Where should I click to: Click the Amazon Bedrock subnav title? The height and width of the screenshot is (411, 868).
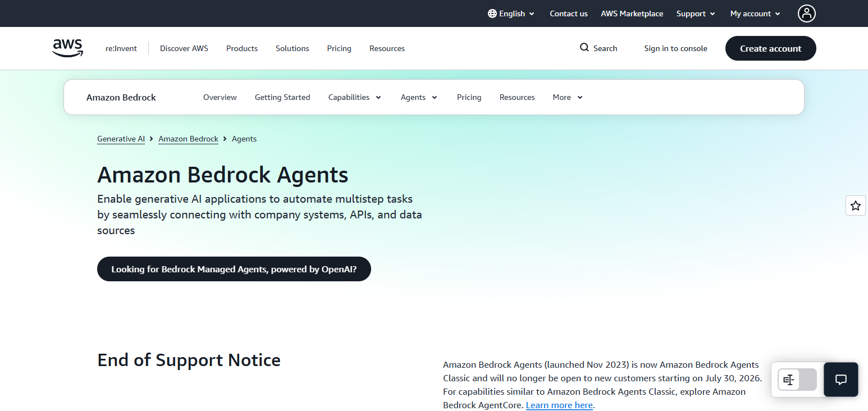(121, 97)
